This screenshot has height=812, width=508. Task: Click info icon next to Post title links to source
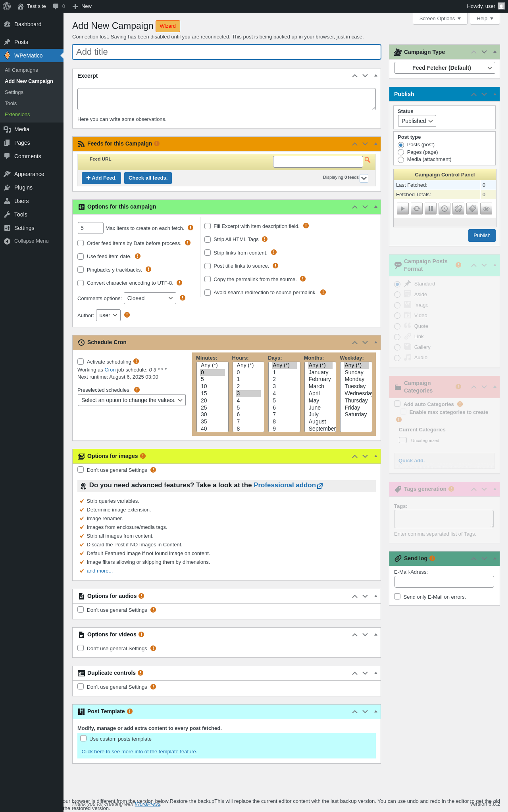(275, 266)
